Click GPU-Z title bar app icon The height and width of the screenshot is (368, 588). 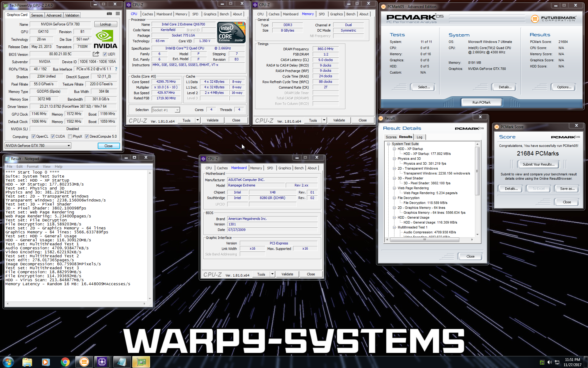coord(6,5)
